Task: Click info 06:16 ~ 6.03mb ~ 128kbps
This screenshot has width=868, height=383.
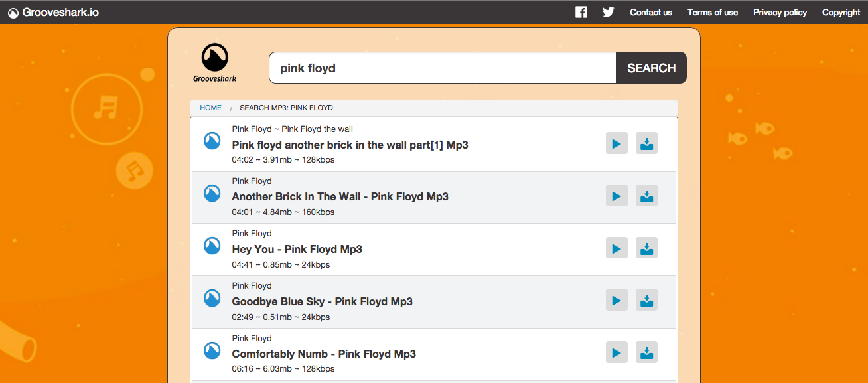Action: [x=283, y=369]
